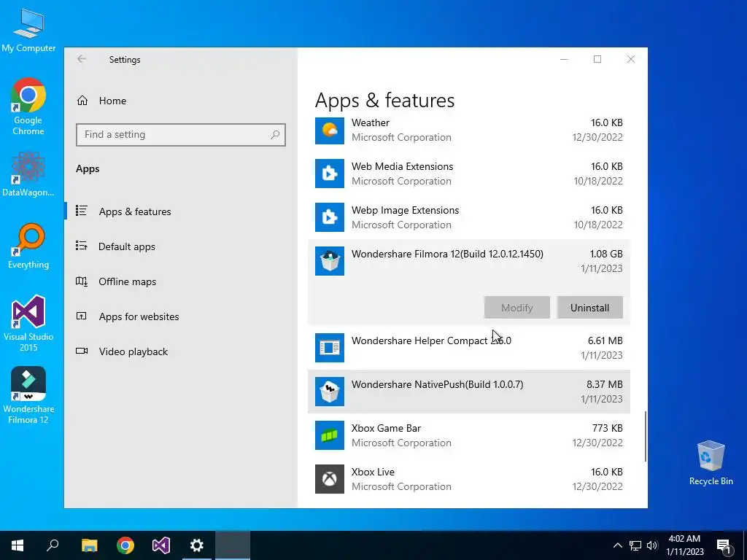
Task: Open Video playback section
Action: point(180,351)
